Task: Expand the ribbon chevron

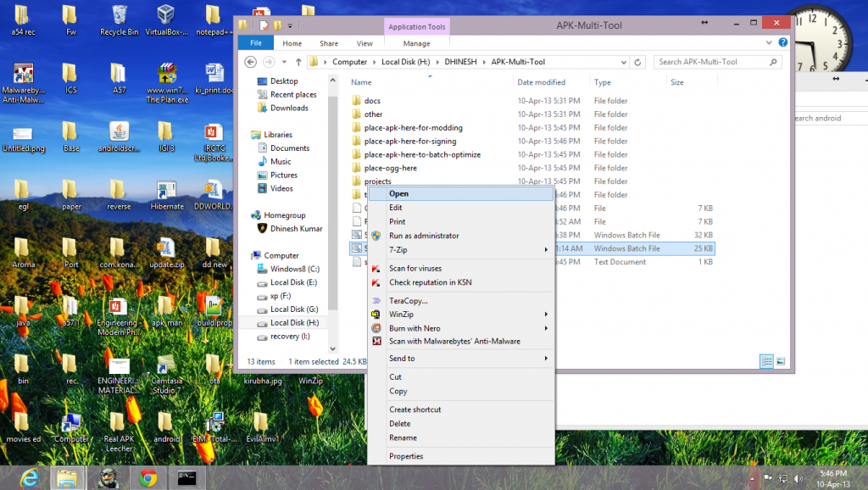Action: 769,42
